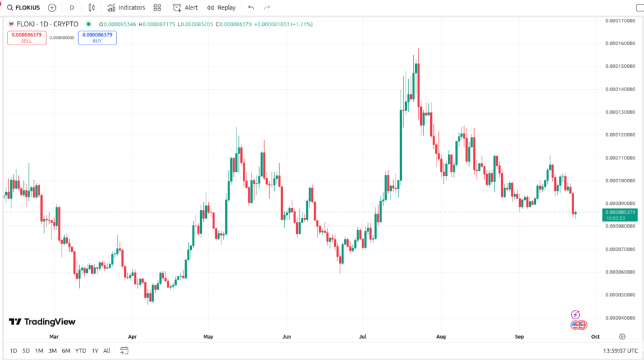
Task: Click the redo arrow
Action: coord(267,8)
